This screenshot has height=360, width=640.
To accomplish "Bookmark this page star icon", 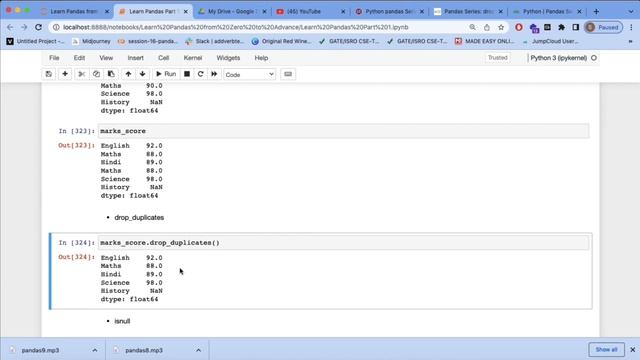I will pos(501,27).
